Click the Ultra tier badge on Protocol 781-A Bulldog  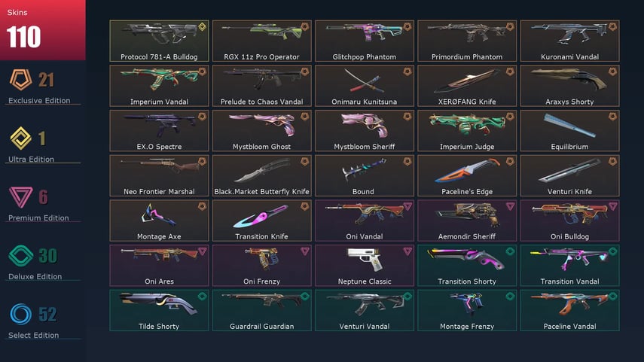(x=202, y=27)
